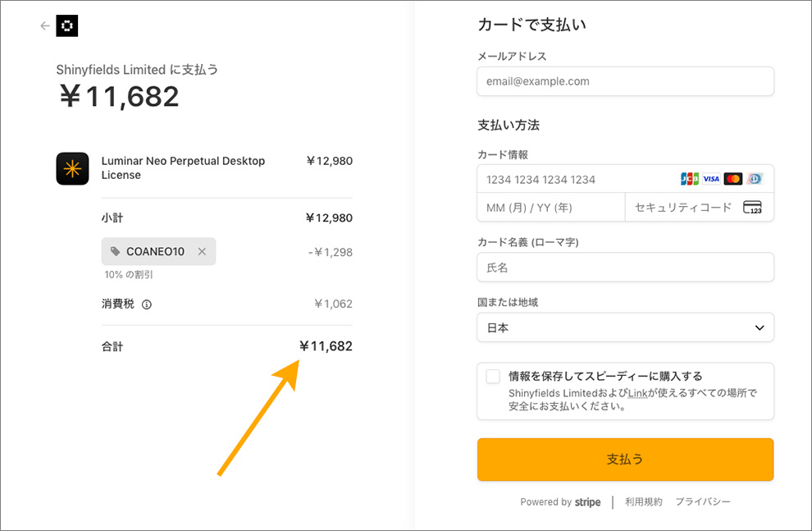Open the 国または地域 dropdown
812x531 pixels.
625,327
